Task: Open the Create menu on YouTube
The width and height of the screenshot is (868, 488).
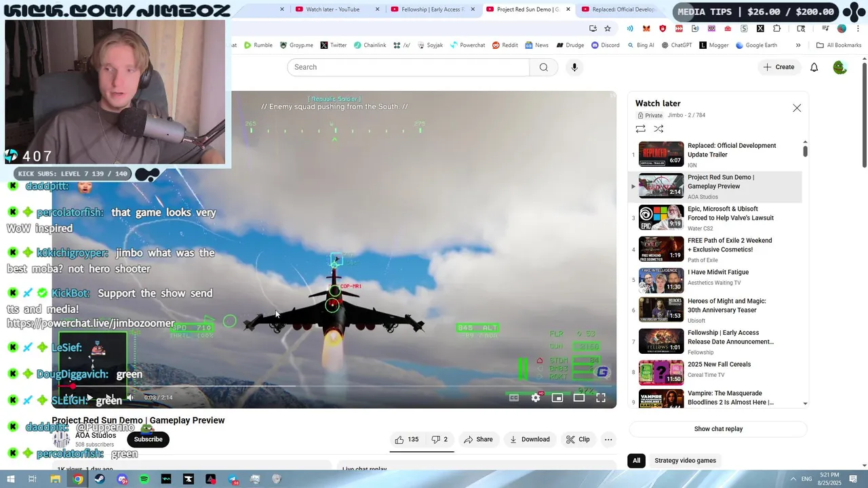Action: pos(778,67)
